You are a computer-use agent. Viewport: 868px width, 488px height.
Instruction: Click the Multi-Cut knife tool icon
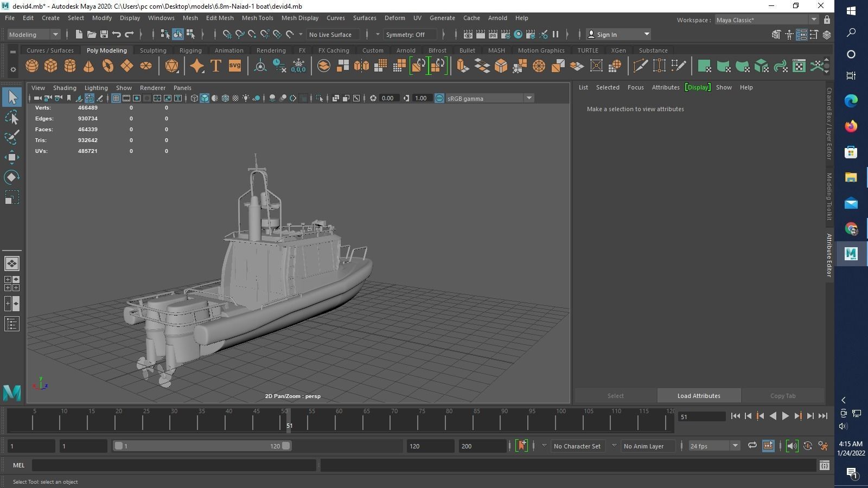click(640, 66)
